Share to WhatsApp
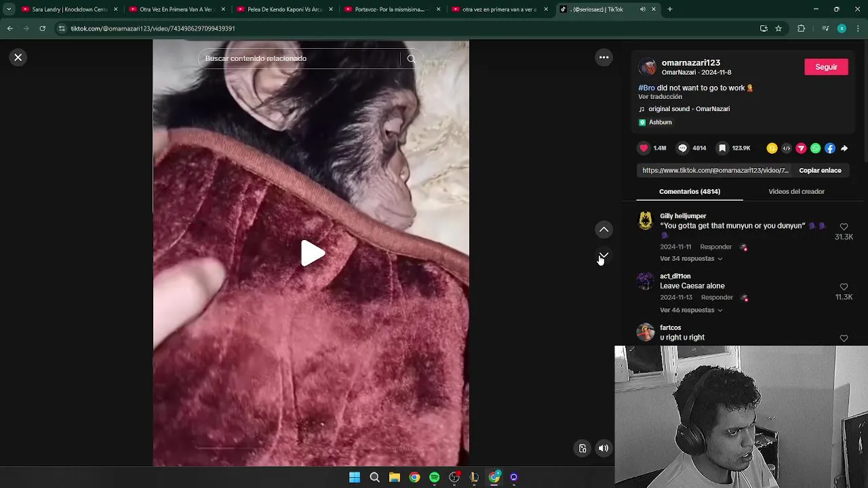The width and height of the screenshot is (868, 488). 815,148
